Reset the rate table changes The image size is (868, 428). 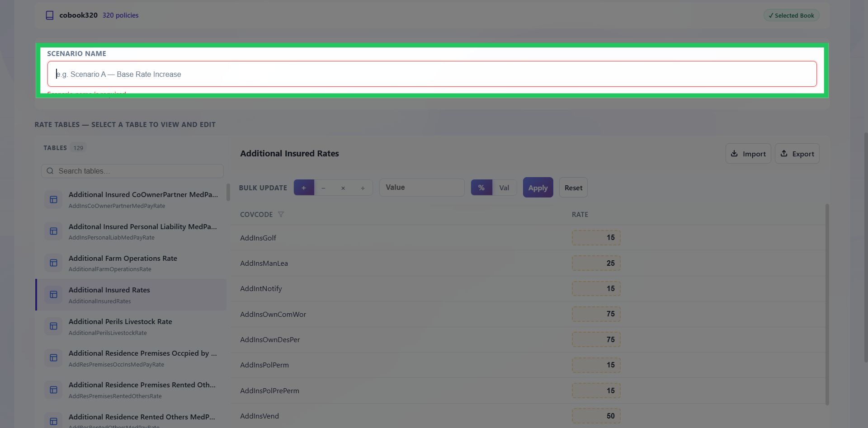[x=573, y=188]
